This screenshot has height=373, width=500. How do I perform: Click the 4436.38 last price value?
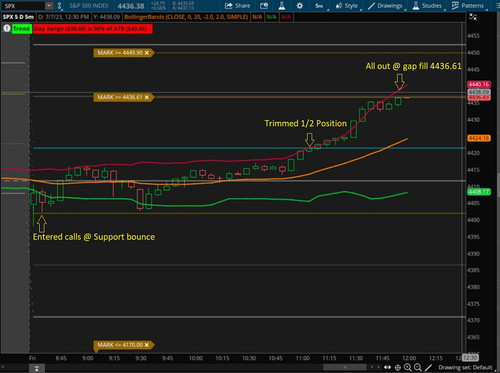tap(131, 6)
